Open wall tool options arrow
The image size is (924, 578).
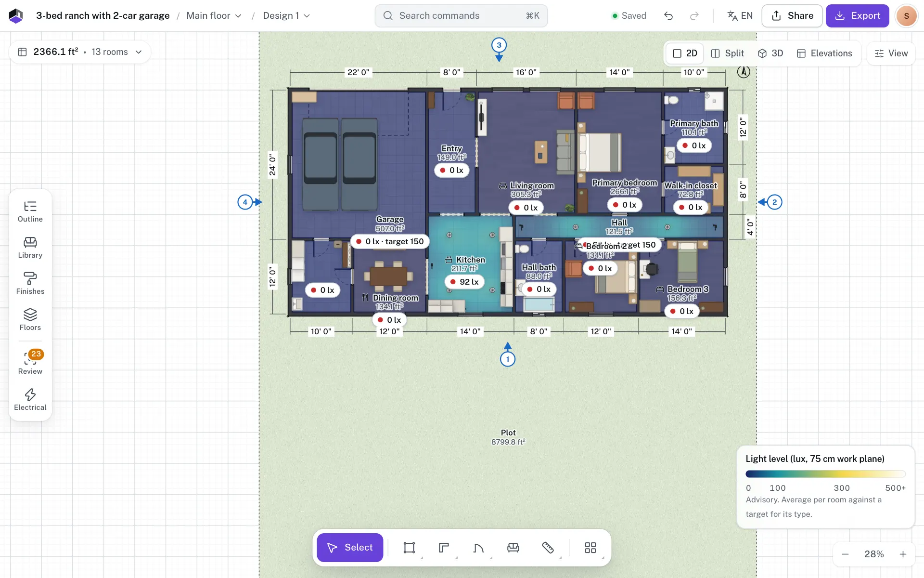pos(456,558)
